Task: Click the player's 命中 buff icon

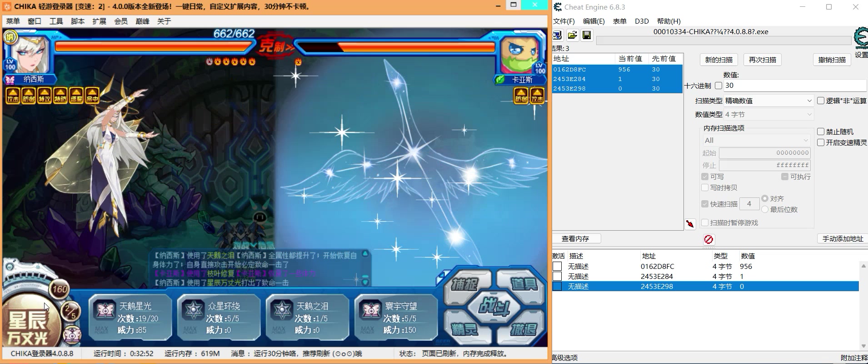Action: pos(92,95)
